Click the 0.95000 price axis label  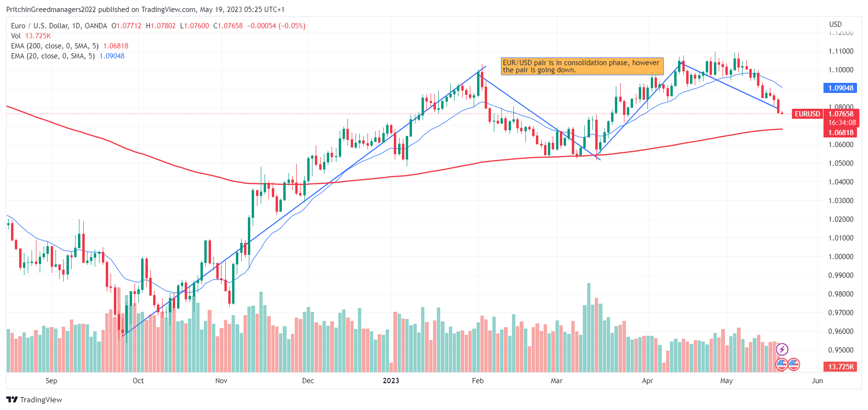pos(841,350)
